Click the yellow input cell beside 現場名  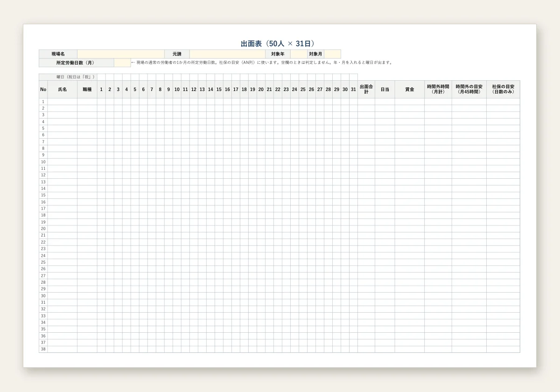click(x=121, y=54)
